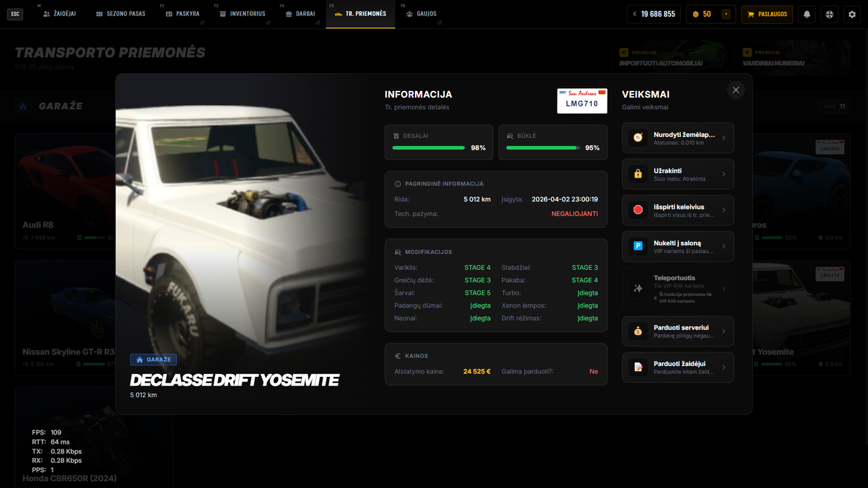Click the car icon beside Modifikacijos
Image resolution: width=868 pixels, height=488 pixels.
(398, 252)
